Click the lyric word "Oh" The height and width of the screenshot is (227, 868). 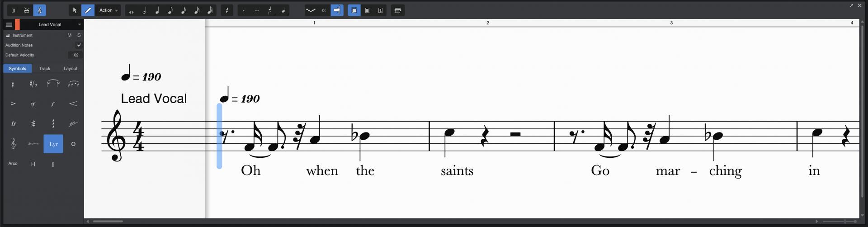coord(251,170)
